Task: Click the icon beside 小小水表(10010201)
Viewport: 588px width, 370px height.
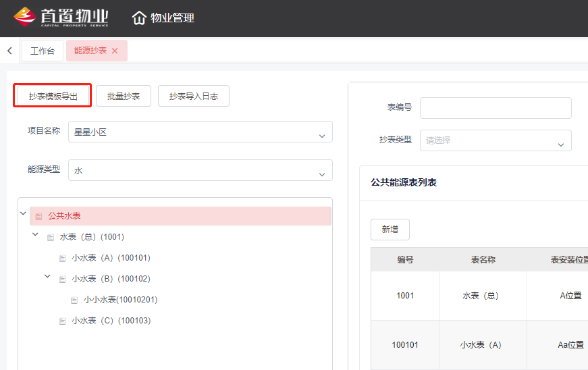Action: tap(74, 300)
